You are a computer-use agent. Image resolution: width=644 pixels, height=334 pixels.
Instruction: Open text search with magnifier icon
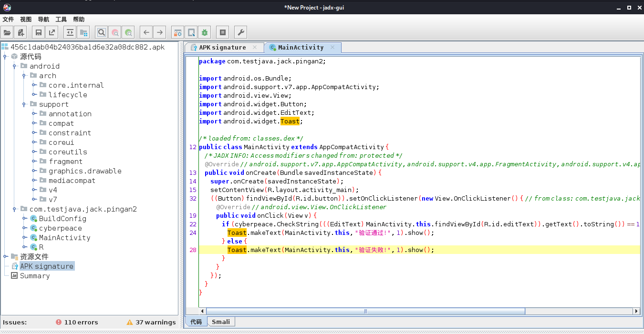(x=101, y=32)
